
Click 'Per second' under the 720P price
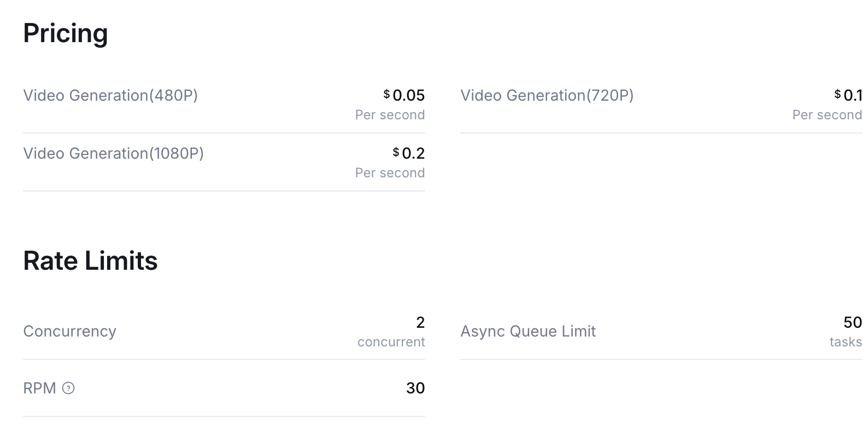[827, 115]
